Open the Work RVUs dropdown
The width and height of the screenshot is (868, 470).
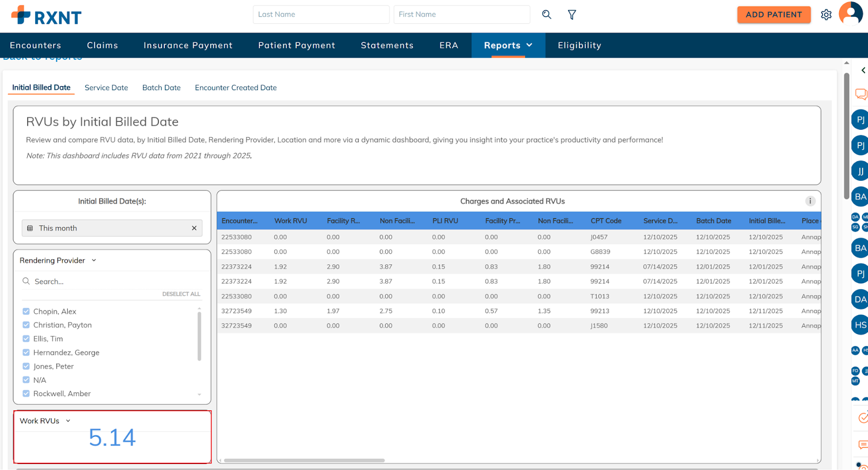[x=68, y=421]
